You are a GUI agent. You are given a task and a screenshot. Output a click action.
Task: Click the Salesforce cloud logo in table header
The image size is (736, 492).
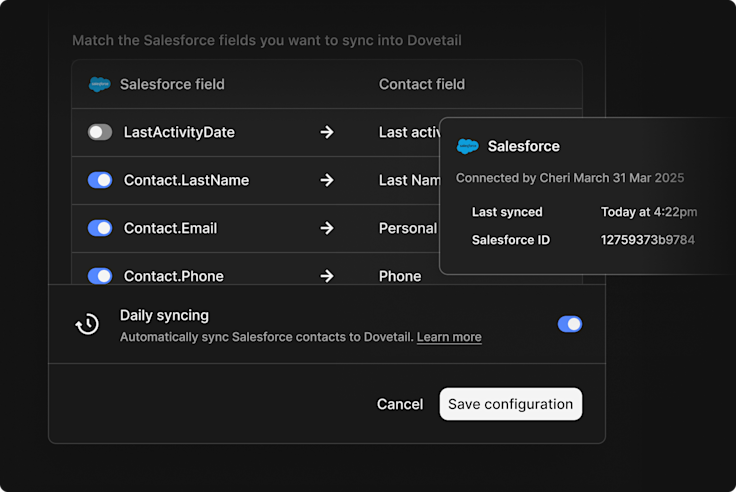pos(100,85)
